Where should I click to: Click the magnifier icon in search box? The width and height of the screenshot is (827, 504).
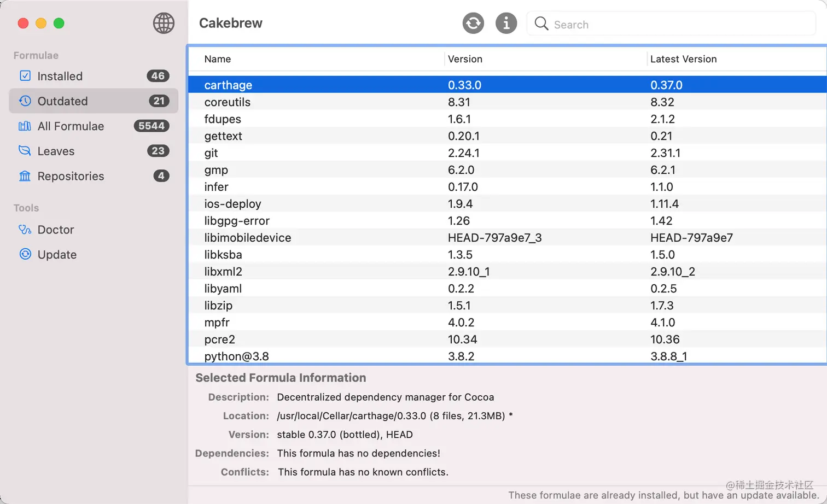coord(541,24)
